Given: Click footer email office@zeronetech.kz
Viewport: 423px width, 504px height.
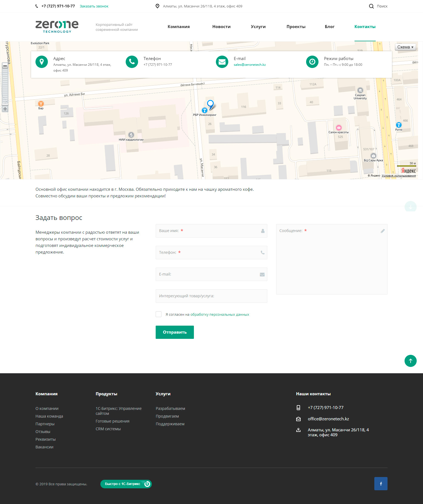Looking at the screenshot, I should (x=328, y=419).
